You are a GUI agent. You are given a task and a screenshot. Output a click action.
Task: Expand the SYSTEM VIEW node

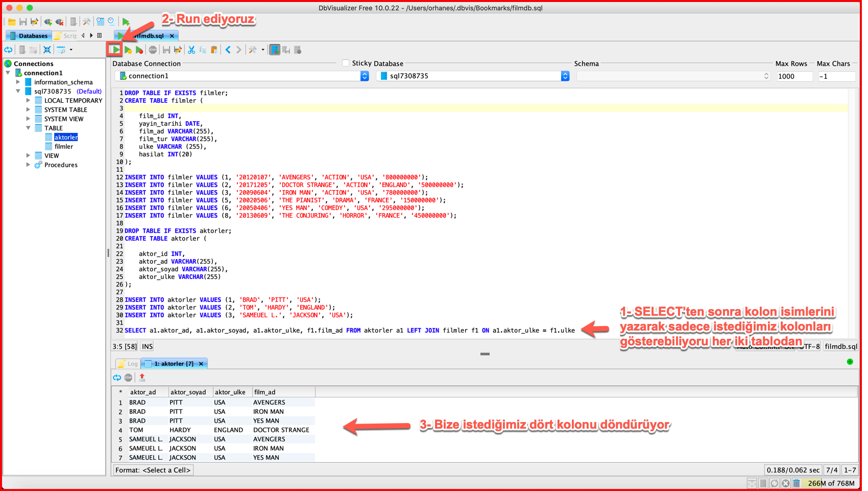click(x=28, y=119)
